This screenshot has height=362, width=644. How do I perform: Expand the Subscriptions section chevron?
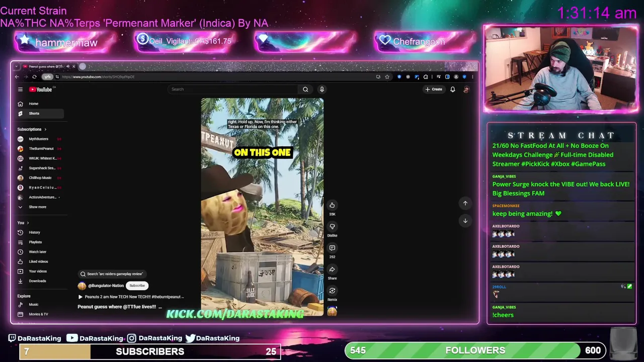[45, 129]
